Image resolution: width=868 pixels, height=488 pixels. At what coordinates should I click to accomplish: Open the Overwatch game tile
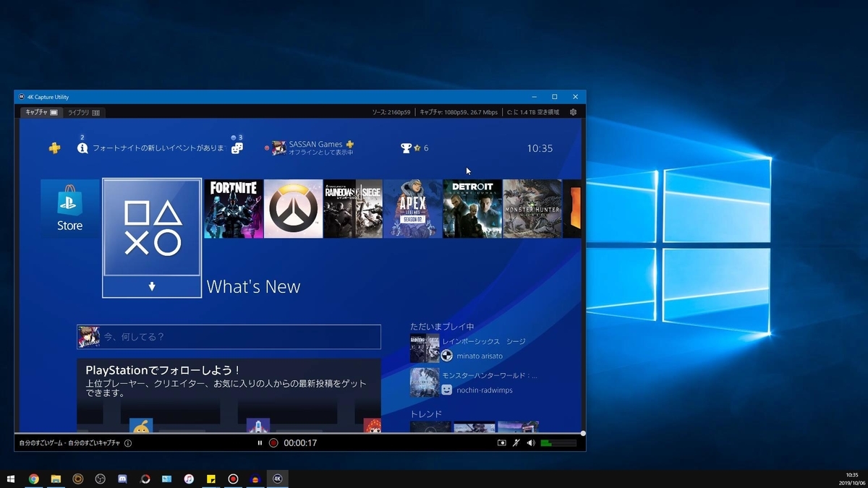click(x=293, y=209)
